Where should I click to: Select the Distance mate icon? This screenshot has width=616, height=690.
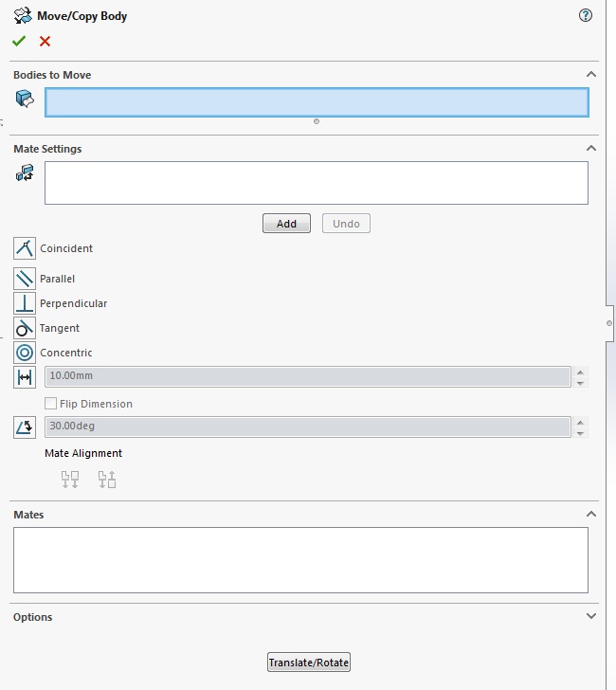point(25,377)
